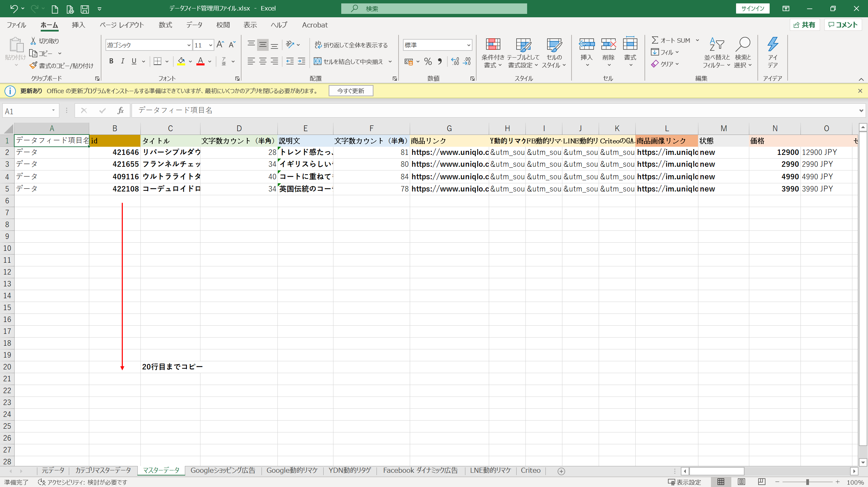The image size is (868, 487).
Task: Click the Increase indent icon
Action: pyautogui.click(x=302, y=61)
